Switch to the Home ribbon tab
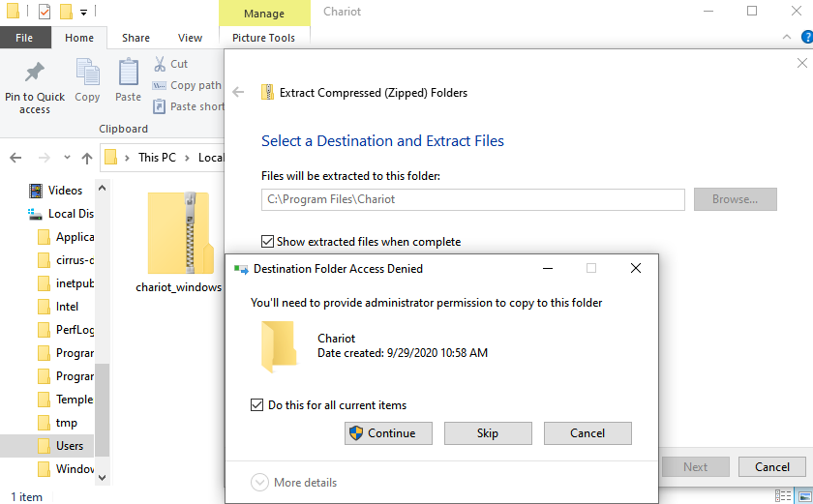Image resolution: width=813 pixels, height=504 pixels. 79,38
